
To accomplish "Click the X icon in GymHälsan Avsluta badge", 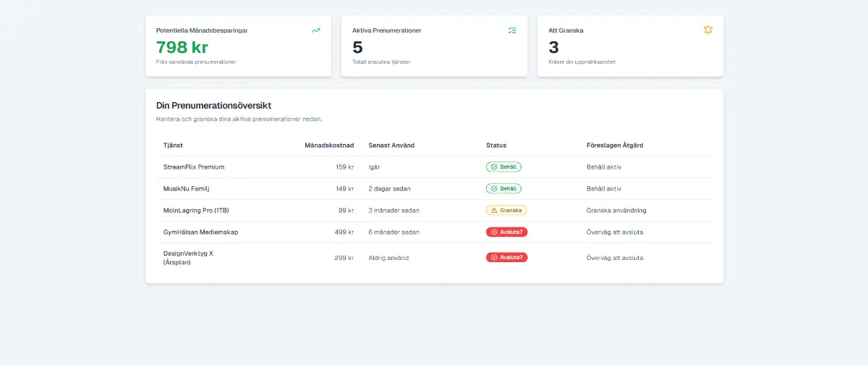I will 494,232.
